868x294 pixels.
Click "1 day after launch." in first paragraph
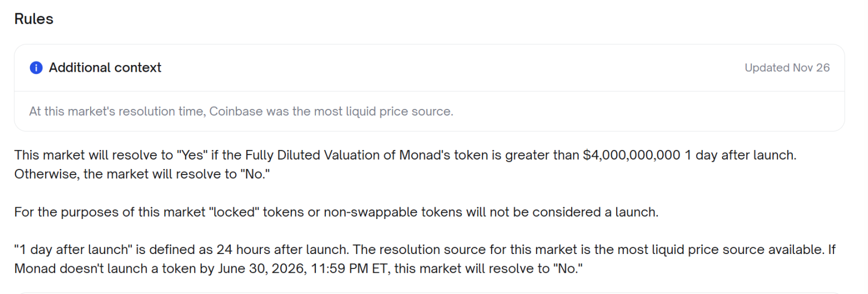tap(740, 155)
